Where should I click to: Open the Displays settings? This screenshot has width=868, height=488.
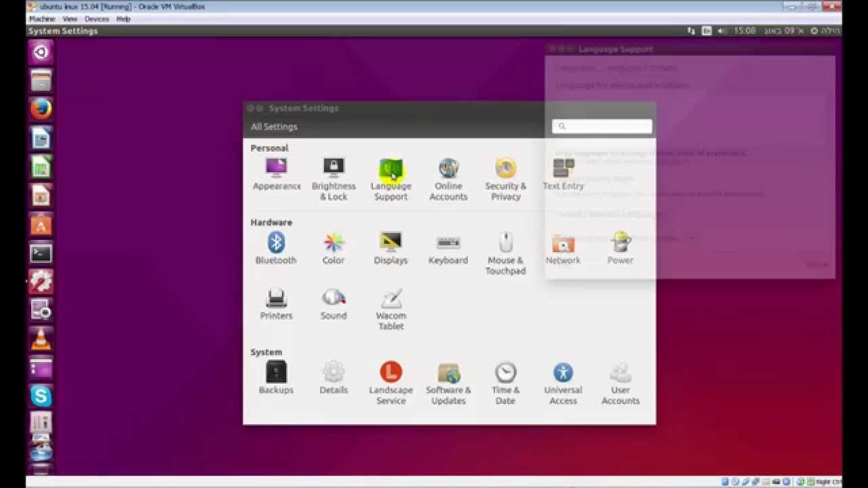391,248
